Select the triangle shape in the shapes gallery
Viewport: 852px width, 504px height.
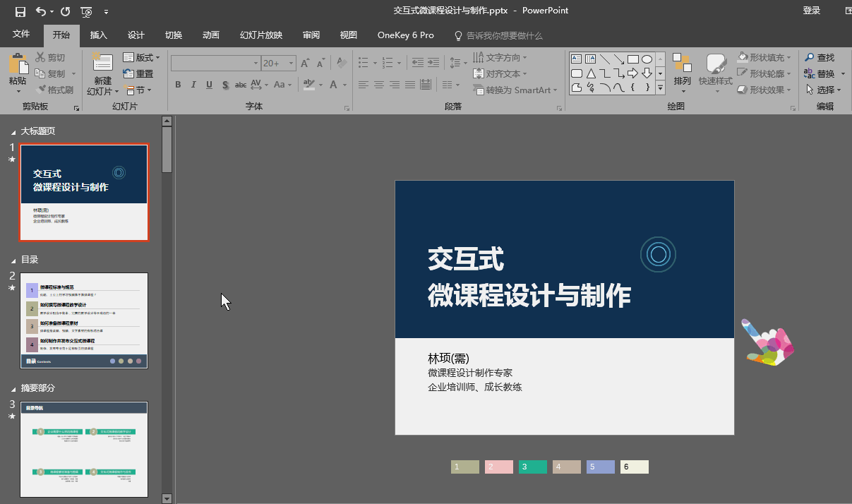(x=591, y=73)
